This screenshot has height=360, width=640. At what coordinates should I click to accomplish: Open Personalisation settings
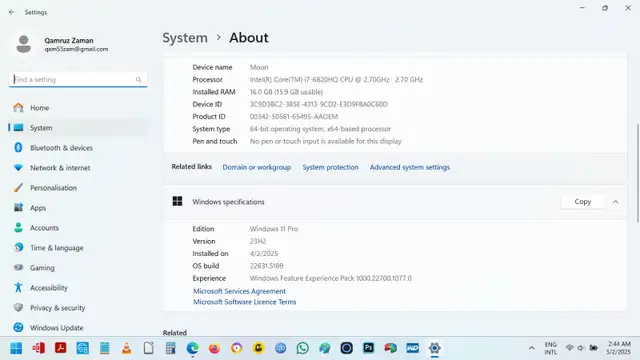point(78,188)
